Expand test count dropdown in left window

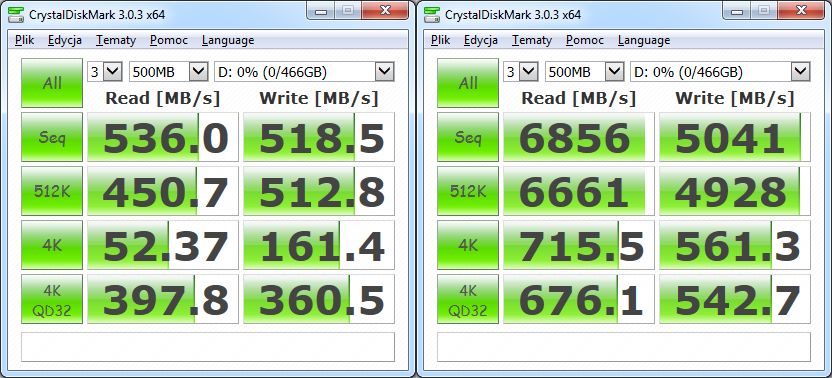(x=112, y=72)
